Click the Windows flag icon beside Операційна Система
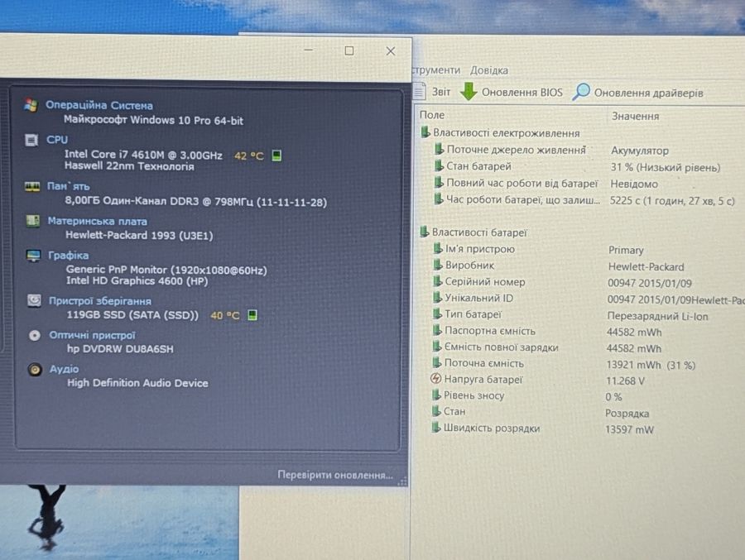This screenshot has height=560, width=745. coord(31,105)
